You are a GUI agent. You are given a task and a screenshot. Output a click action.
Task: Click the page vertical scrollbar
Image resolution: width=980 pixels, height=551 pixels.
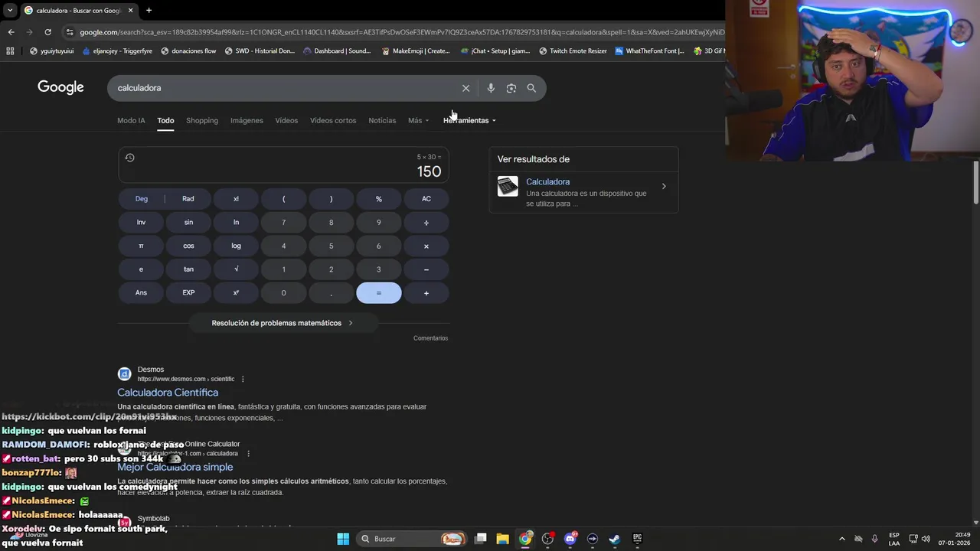pos(975,182)
